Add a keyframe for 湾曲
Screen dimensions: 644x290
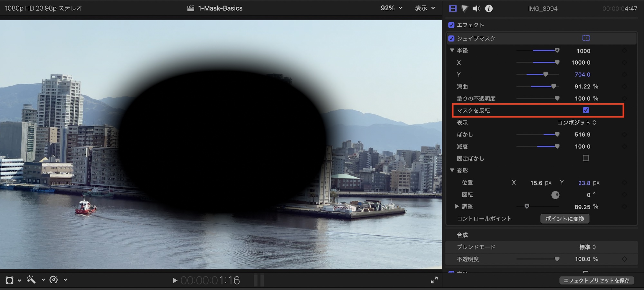tap(624, 87)
